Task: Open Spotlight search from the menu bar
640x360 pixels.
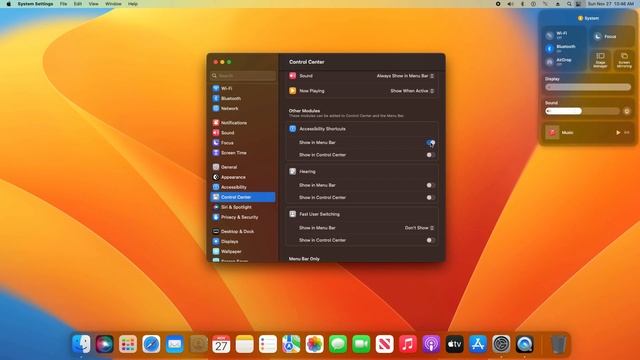Action: coord(569,4)
